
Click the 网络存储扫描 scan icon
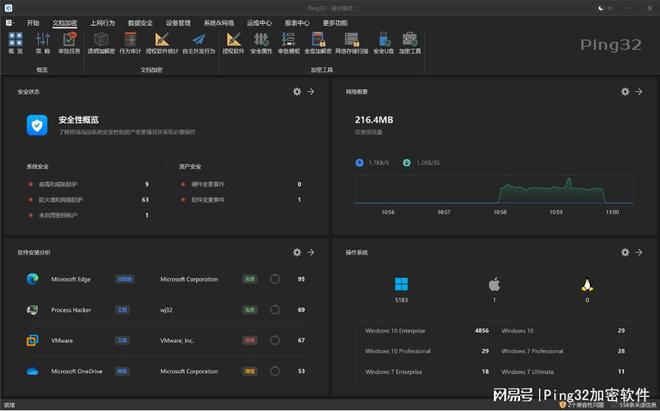[351, 41]
